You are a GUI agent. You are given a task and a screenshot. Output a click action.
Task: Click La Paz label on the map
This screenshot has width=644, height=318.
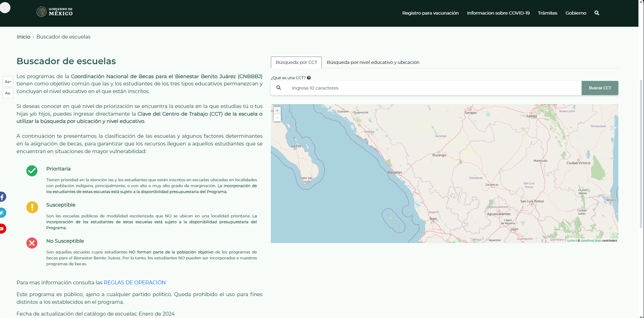tap(296, 146)
